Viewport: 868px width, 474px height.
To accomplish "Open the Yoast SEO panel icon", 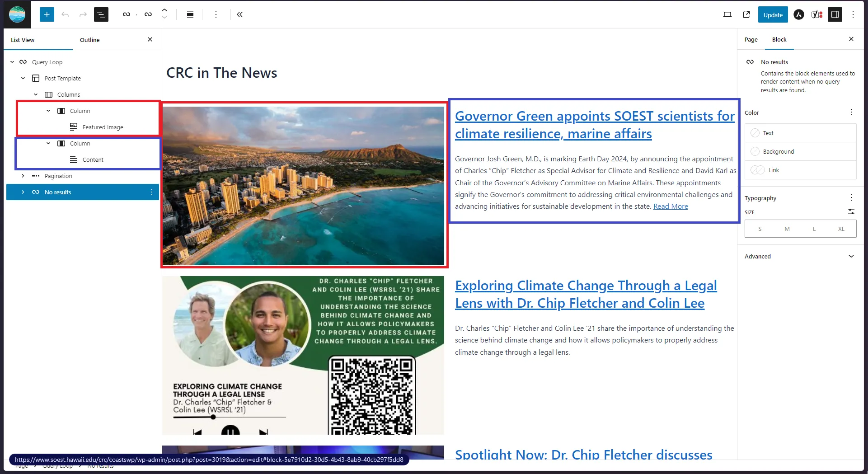I will click(x=816, y=14).
